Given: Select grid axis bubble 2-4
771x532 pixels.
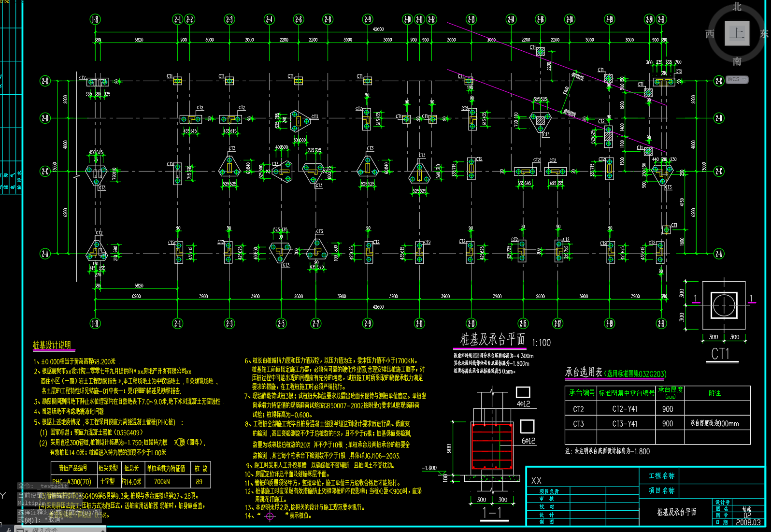Looking at the screenshot, I should click(x=269, y=19).
